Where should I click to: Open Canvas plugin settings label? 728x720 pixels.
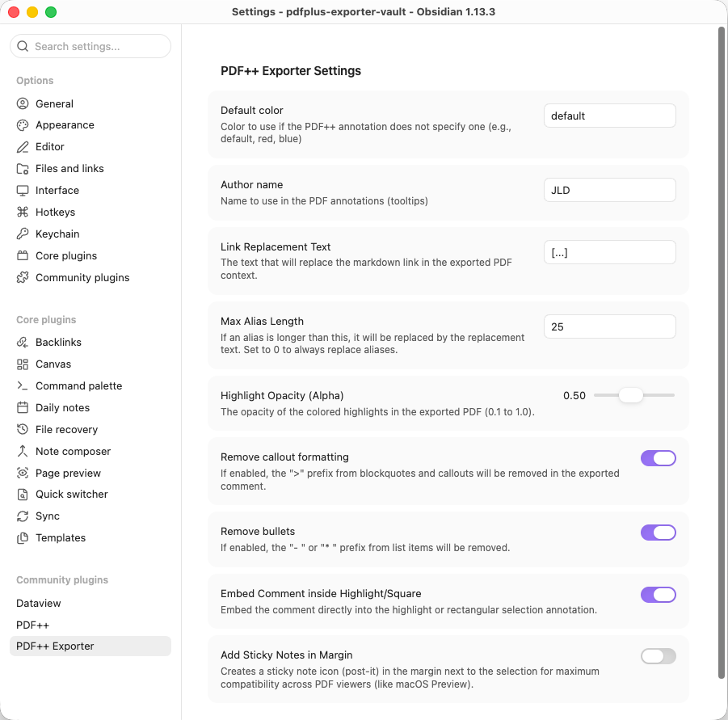click(x=53, y=364)
